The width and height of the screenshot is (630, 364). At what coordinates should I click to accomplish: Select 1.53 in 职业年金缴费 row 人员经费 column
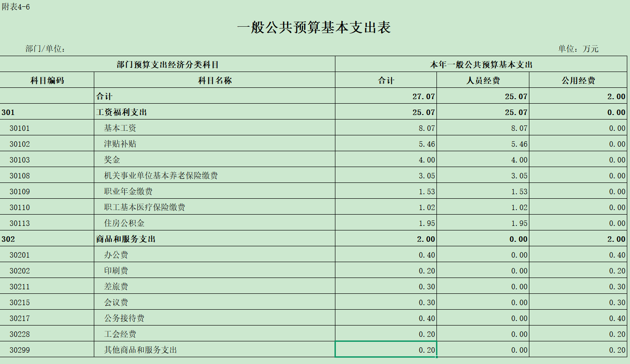tap(483, 191)
